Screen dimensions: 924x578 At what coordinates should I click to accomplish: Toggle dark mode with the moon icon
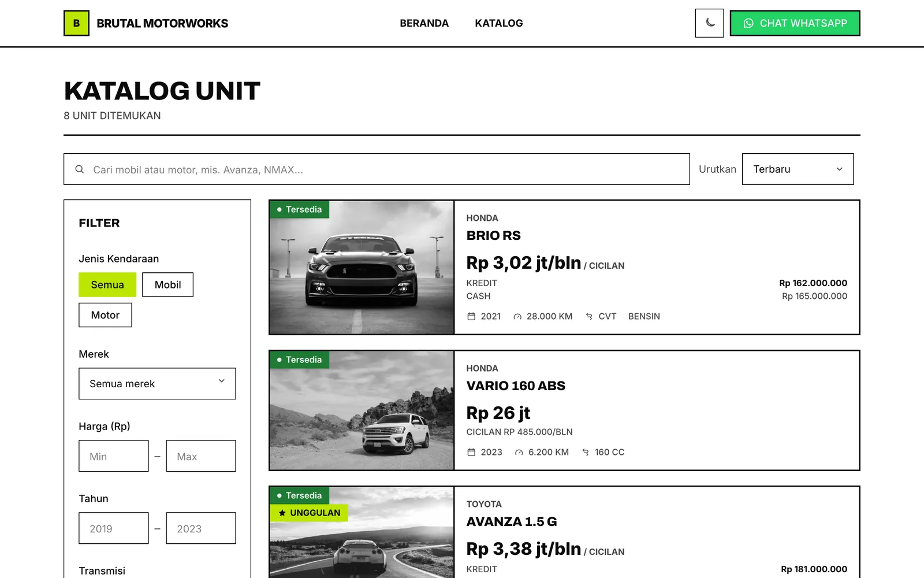click(x=709, y=23)
